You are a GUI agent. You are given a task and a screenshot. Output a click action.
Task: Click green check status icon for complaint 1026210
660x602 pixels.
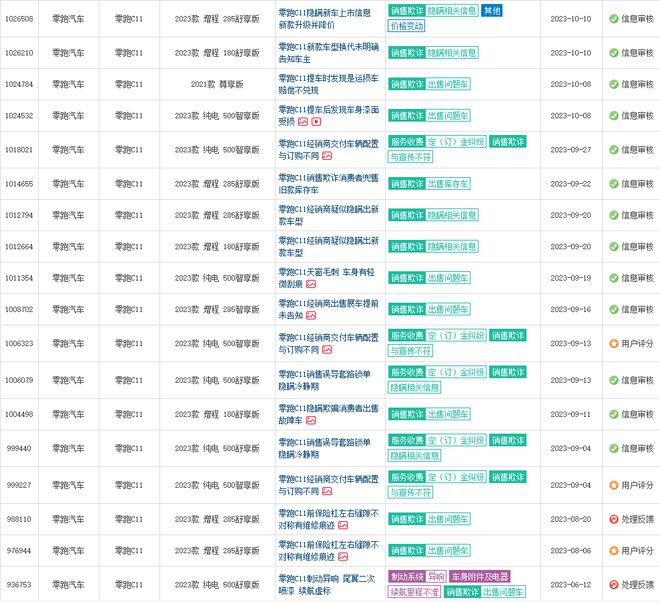[x=614, y=53]
